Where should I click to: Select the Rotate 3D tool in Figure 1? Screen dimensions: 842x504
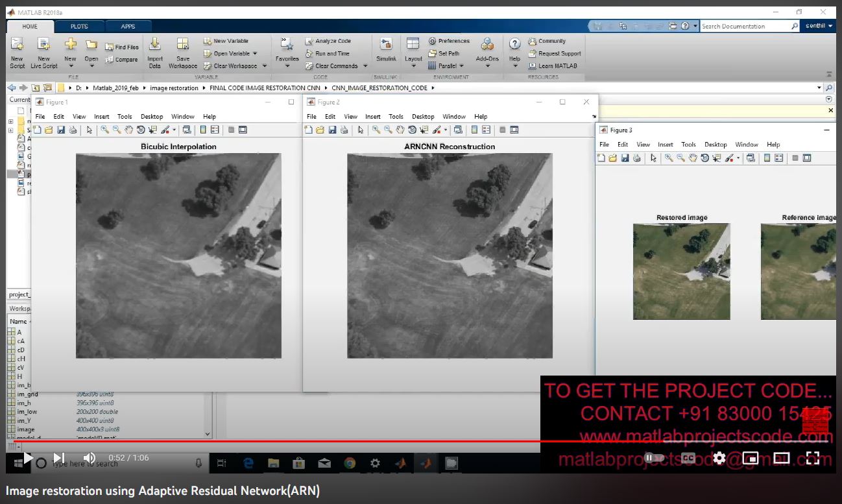pyautogui.click(x=141, y=130)
